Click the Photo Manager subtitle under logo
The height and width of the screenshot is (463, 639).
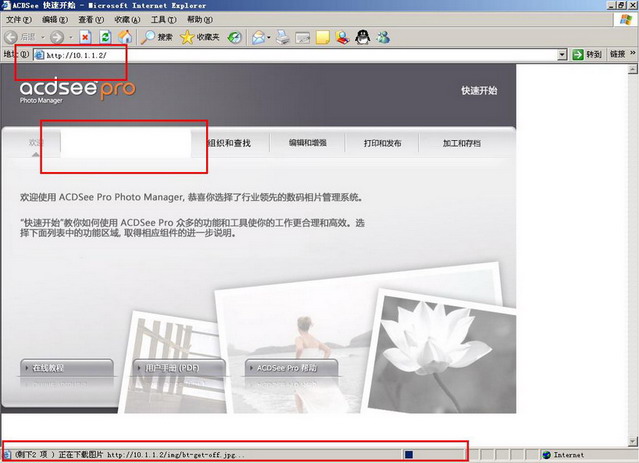pos(41,100)
